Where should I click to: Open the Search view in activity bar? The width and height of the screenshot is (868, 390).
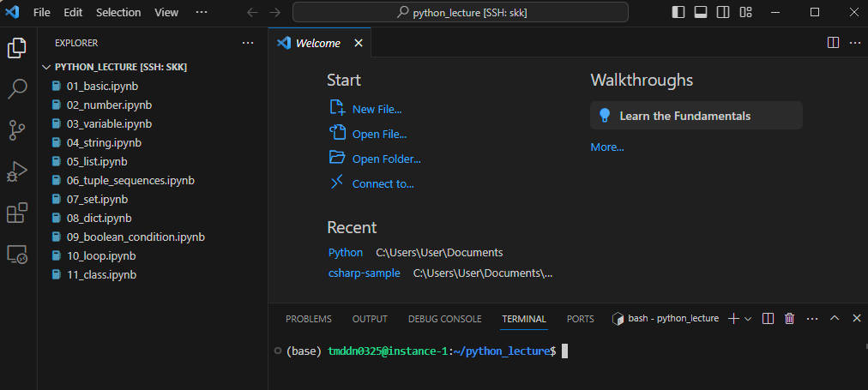[16, 89]
